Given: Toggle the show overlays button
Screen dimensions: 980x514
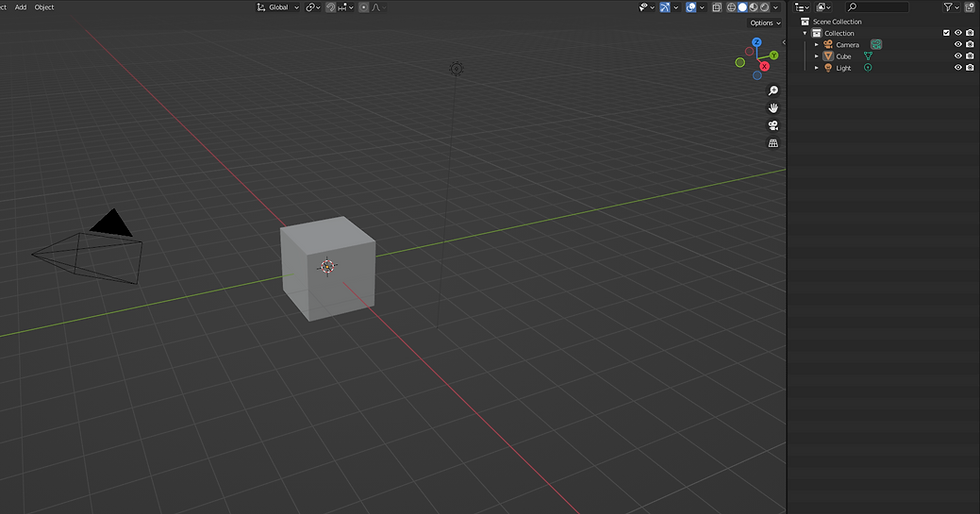Looking at the screenshot, I should [691, 8].
